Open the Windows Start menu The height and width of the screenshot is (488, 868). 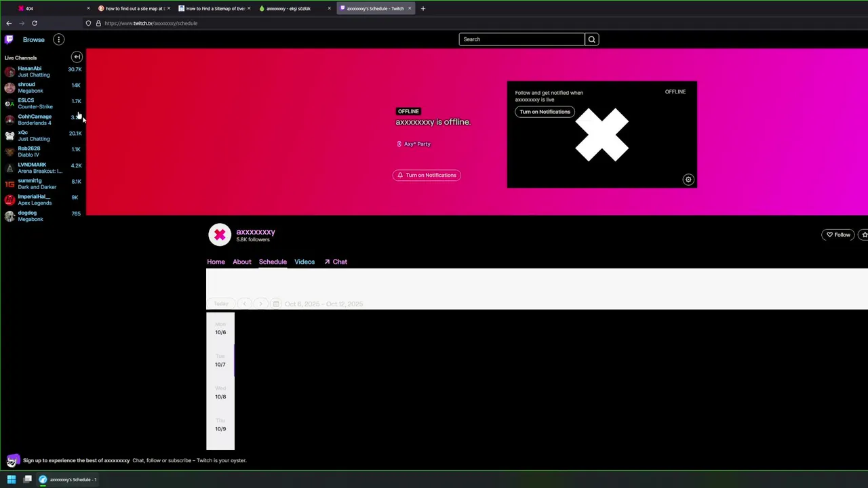pyautogui.click(x=12, y=479)
